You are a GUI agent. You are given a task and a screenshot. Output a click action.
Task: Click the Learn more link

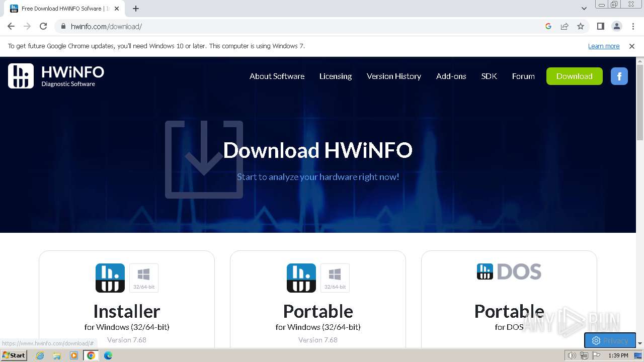(604, 46)
